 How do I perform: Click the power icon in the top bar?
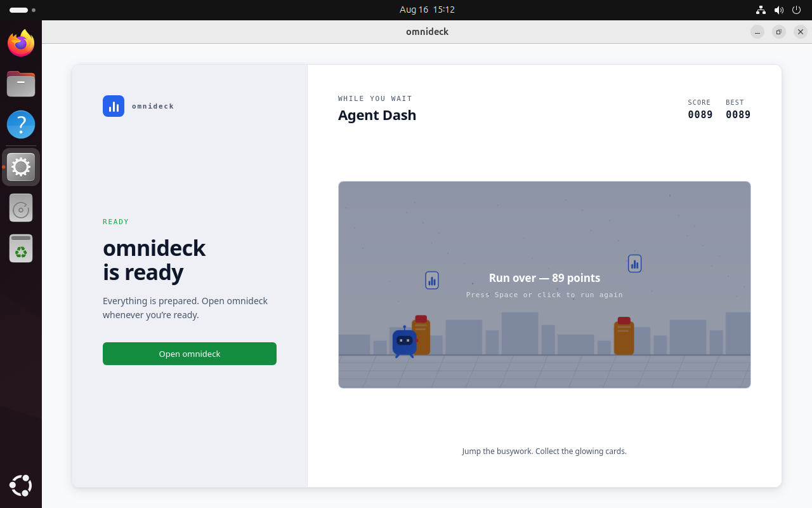797,10
